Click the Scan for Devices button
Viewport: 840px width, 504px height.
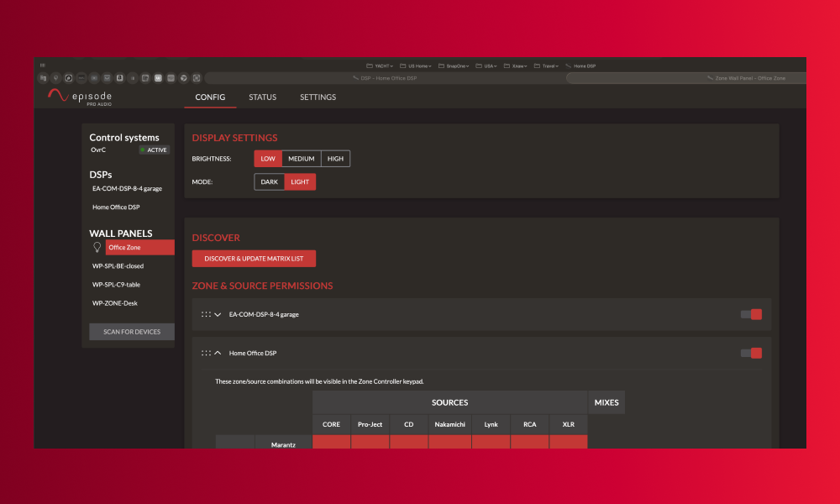(132, 332)
